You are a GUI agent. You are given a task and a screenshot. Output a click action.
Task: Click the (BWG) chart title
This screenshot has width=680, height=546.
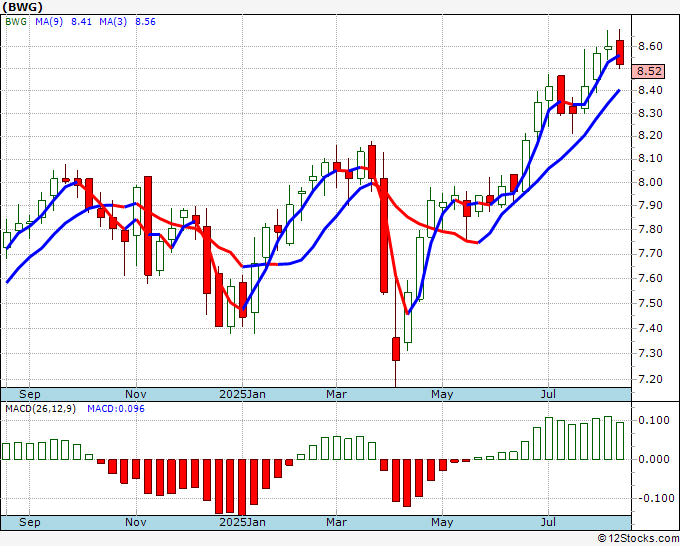[x=23, y=7]
